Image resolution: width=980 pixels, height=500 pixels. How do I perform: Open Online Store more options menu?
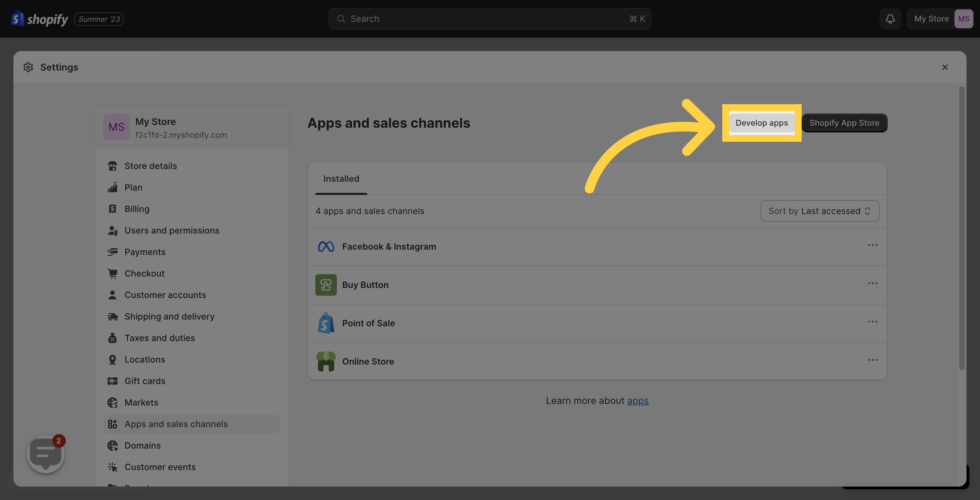pyautogui.click(x=872, y=360)
